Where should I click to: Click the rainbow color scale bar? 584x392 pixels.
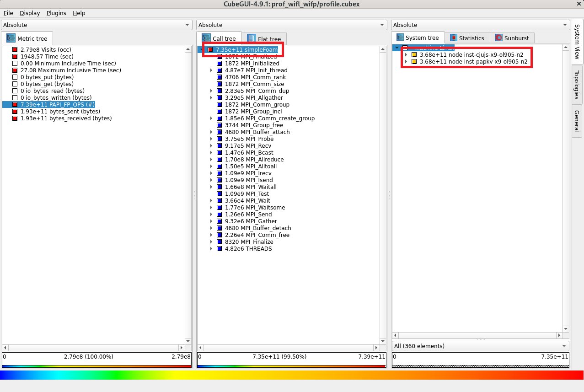click(x=292, y=375)
